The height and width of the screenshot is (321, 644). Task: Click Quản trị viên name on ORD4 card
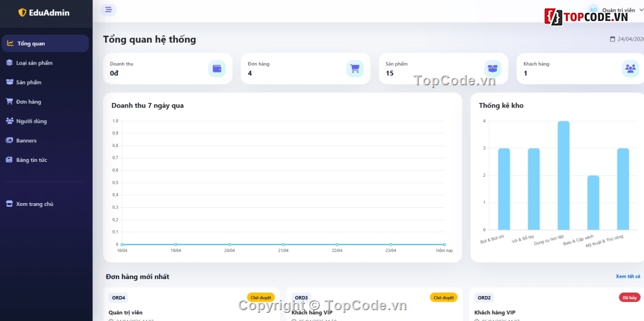(x=125, y=312)
